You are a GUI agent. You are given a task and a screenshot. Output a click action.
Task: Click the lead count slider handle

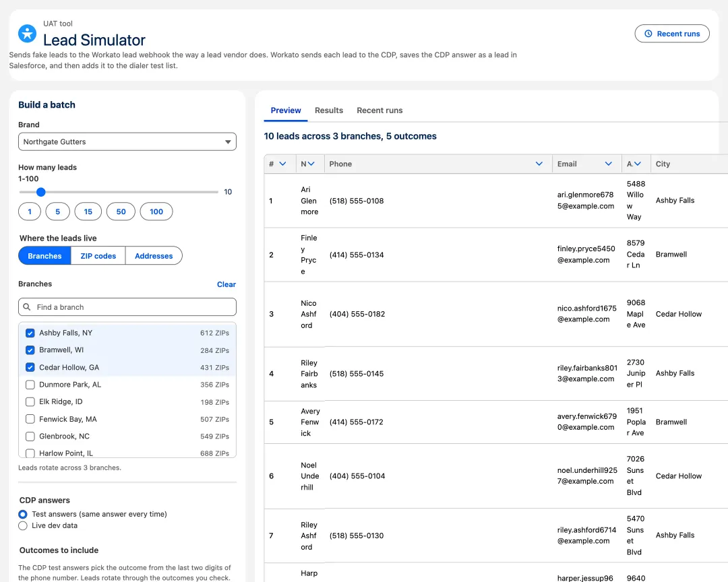point(41,192)
